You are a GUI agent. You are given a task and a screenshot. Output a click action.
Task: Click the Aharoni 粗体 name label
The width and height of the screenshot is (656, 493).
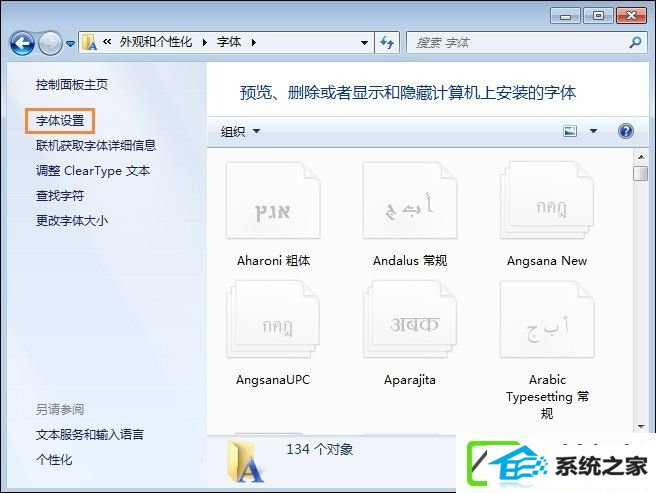(274, 261)
